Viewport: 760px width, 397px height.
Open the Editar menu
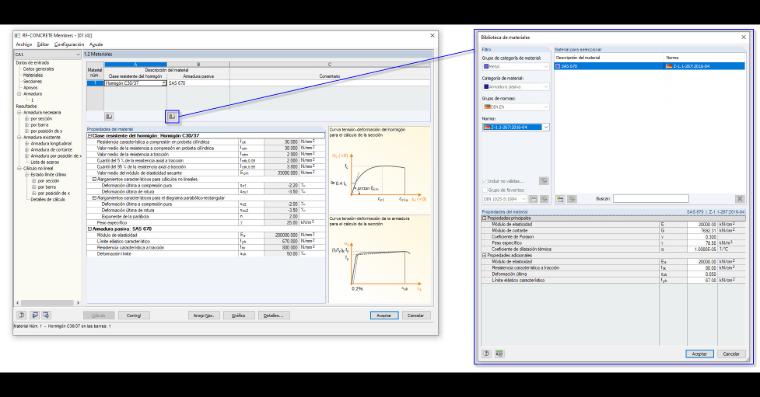pos(43,45)
